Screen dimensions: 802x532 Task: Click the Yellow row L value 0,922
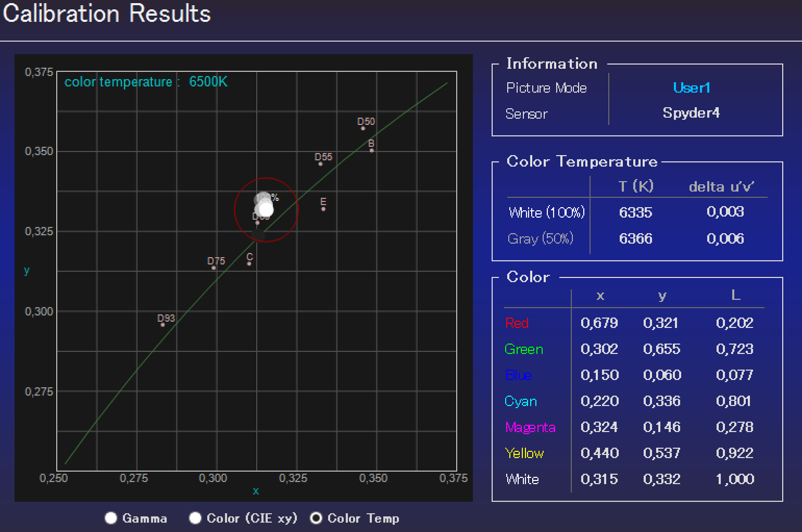(735, 453)
